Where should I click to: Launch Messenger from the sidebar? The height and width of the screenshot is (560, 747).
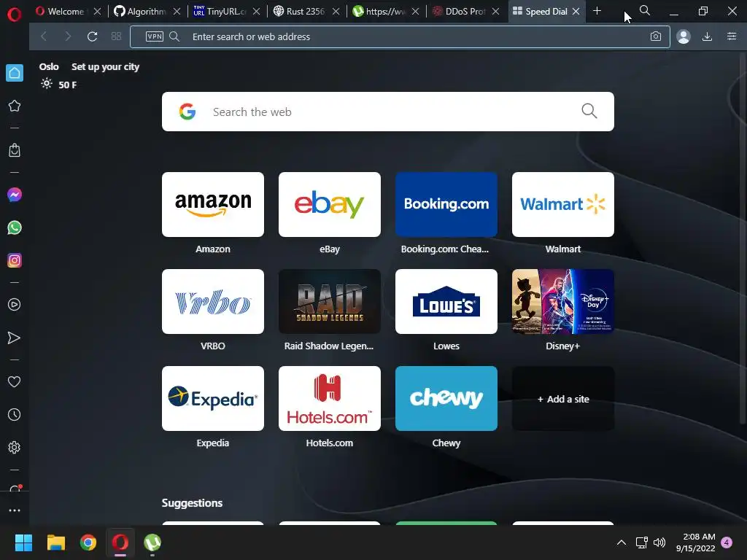(x=15, y=195)
